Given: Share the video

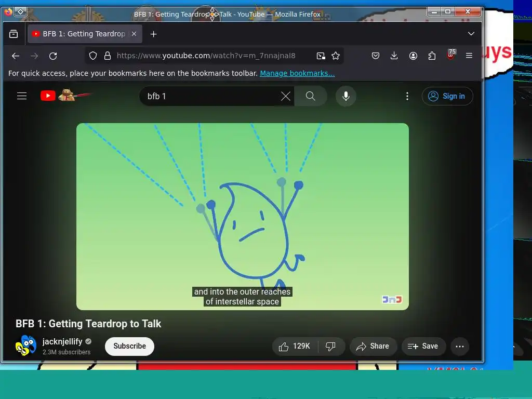Looking at the screenshot, I should point(373,347).
